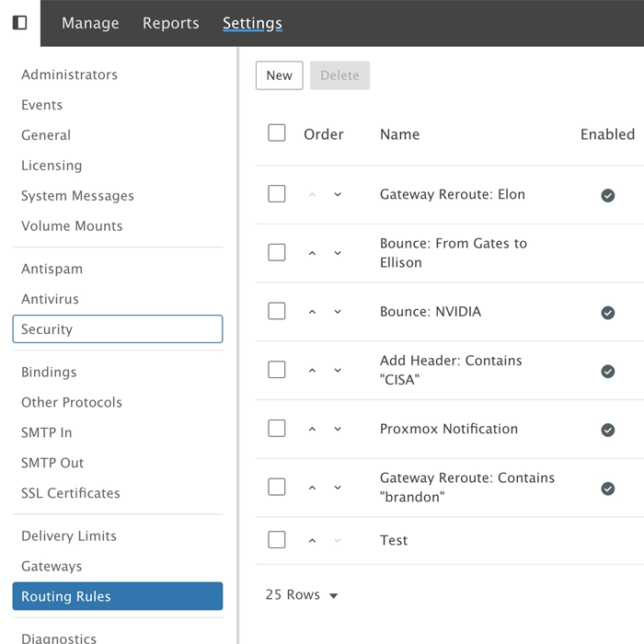
Task: Check the Gateway Reroute: Elon row
Action: pos(276,193)
